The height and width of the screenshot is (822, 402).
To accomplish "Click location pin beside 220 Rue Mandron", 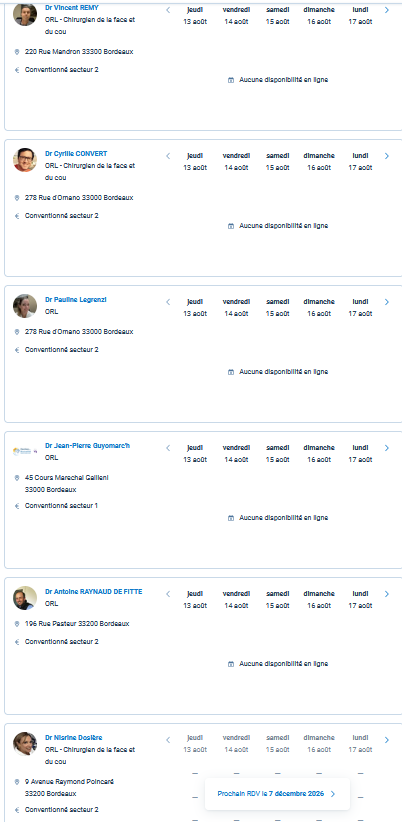I will coord(17,52).
